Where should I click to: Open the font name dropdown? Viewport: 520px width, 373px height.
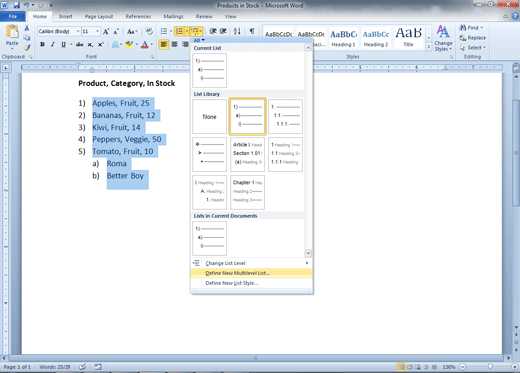(78, 31)
